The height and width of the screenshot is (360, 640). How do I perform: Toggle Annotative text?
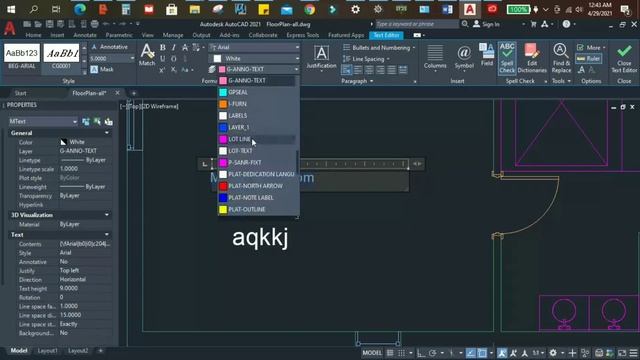109,47
